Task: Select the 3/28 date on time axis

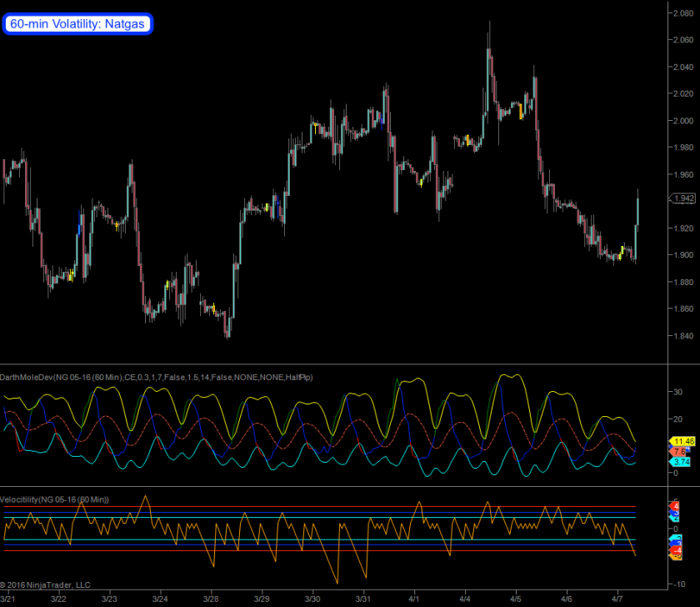Action: pos(211,599)
